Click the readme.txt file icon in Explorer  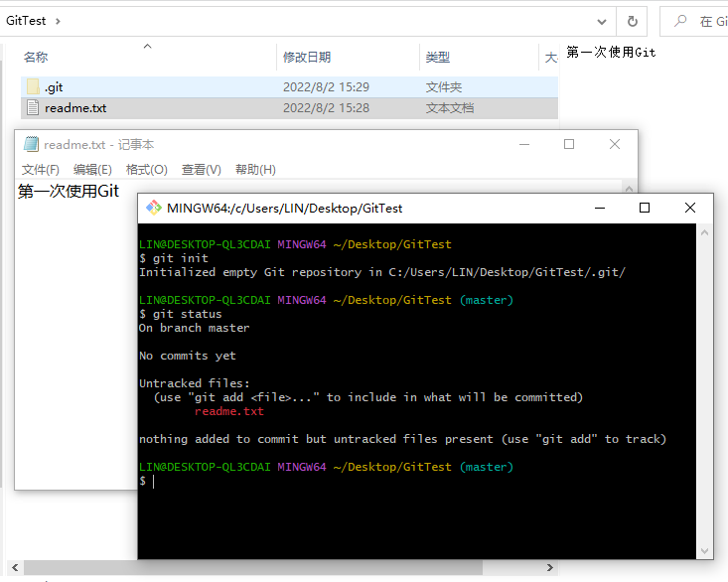point(33,107)
